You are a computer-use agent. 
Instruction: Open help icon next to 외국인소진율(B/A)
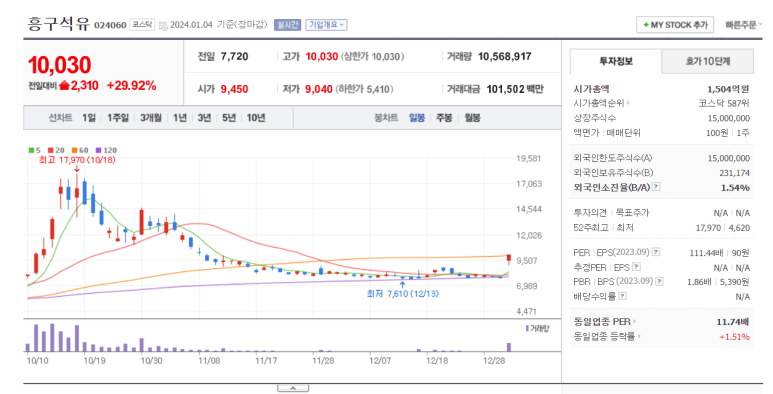(656, 187)
